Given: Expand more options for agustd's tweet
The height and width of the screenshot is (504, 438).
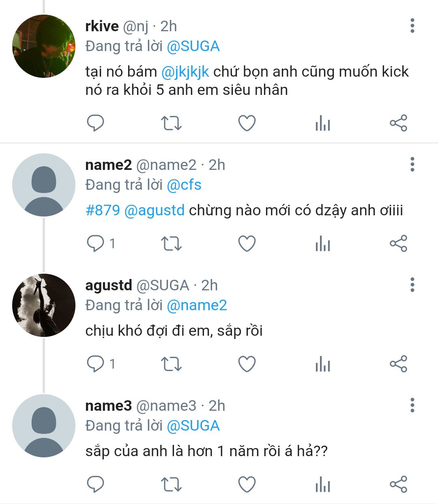Looking at the screenshot, I should click(412, 285).
